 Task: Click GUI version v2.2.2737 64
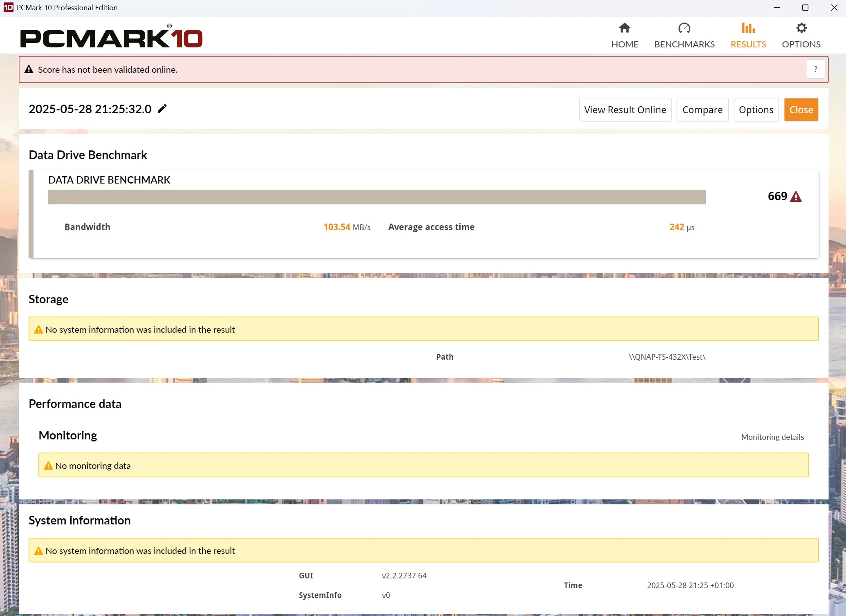(x=404, y=576)
